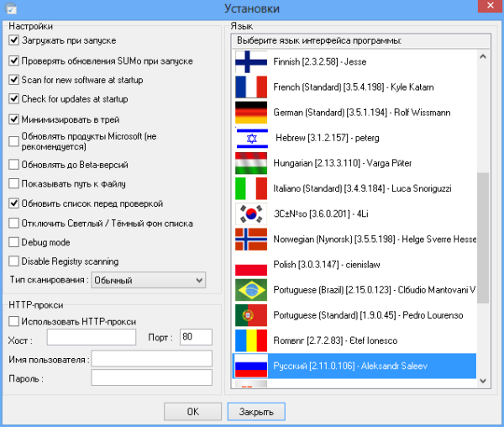The height and width of the screenshot is (427, 504).
Task: Enable 'Disable Registry scanning' checkbox
Action: [13, 261]
